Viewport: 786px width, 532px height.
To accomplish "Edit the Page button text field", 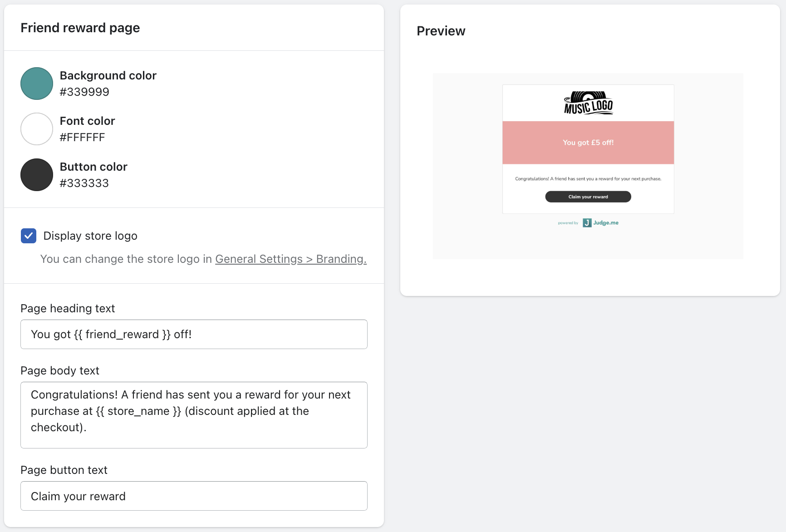I will pyautogui.click(x=194, y=496).
